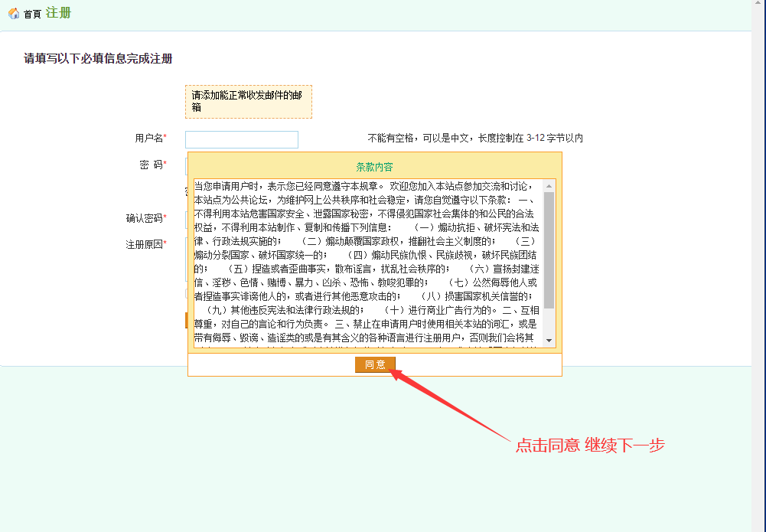This screenshot has width=766, height=532.
Task: Click the 条款内容 dialog title
Action: [x=374, y=167]
